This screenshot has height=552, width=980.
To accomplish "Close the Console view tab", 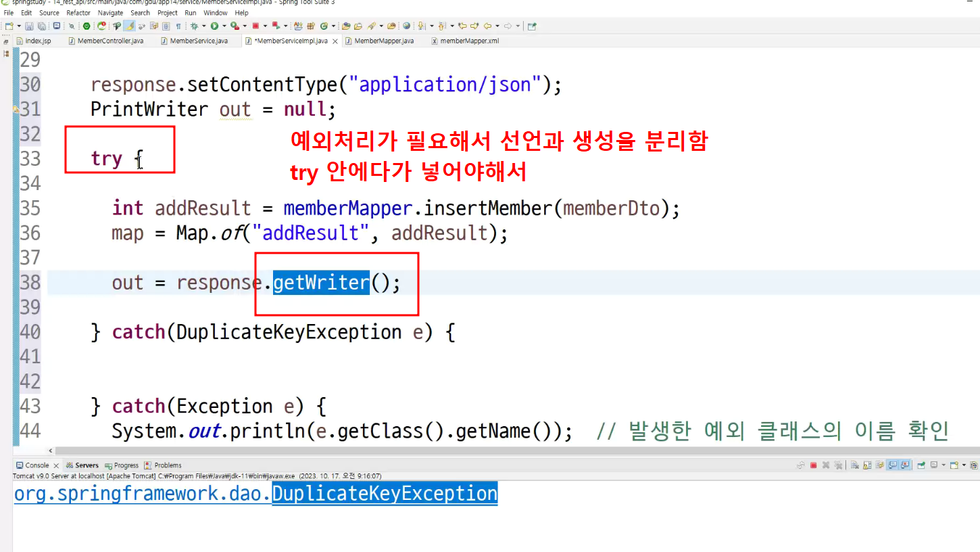I will [x=56, y=465].
